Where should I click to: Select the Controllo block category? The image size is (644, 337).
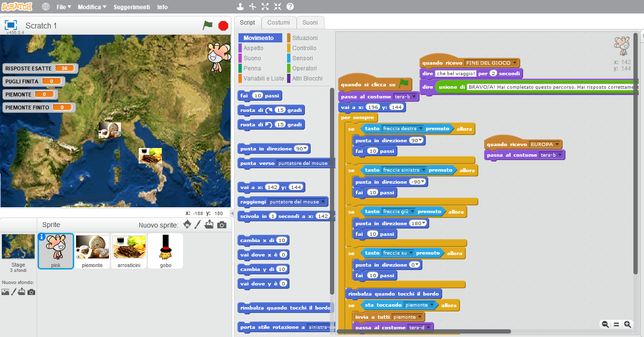304,48
